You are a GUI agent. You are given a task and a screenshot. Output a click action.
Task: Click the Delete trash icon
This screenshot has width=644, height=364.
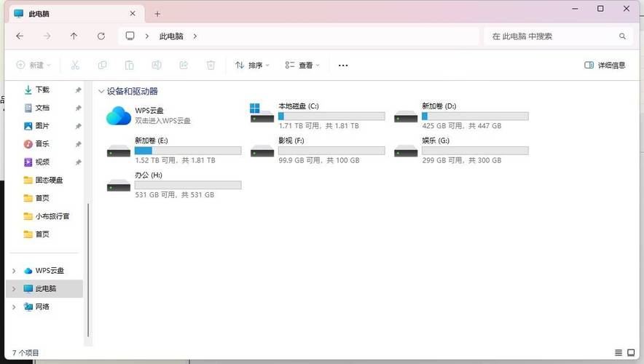pos(211,65)
